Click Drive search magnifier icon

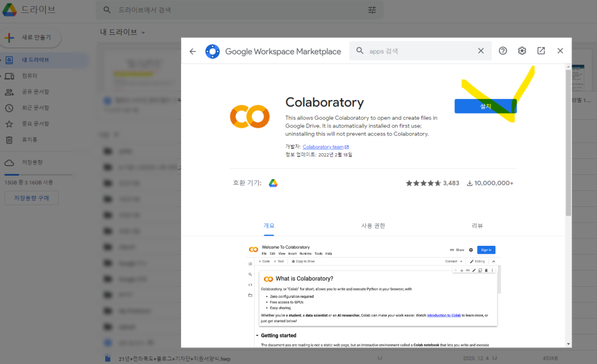point(107,10)
